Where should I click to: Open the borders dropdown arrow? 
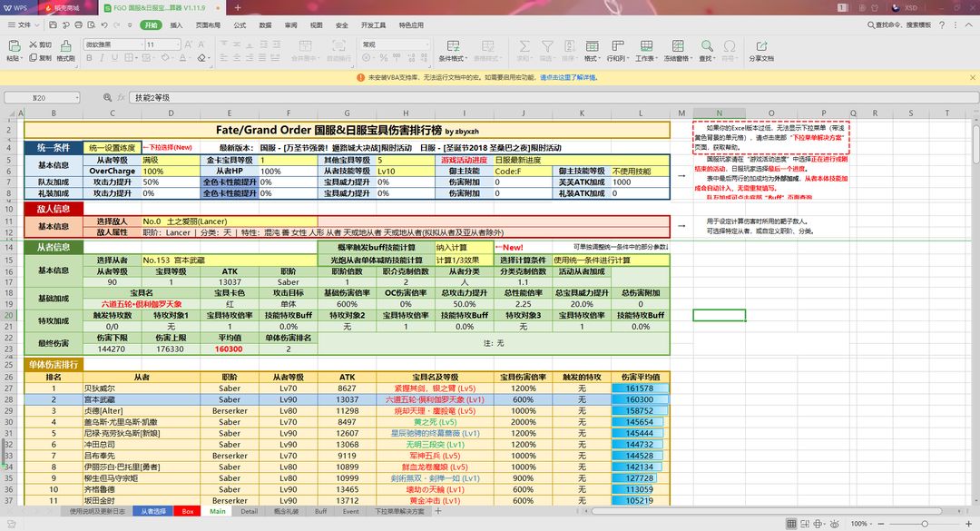click(x=136, y=58)
